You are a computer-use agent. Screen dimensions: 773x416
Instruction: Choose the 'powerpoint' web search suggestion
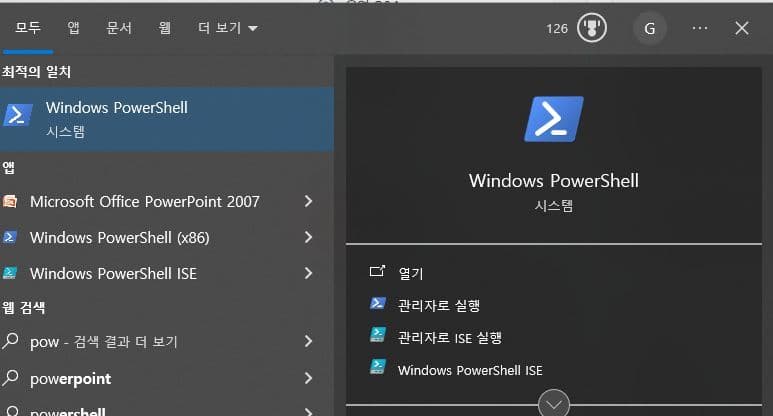(70, 379)
